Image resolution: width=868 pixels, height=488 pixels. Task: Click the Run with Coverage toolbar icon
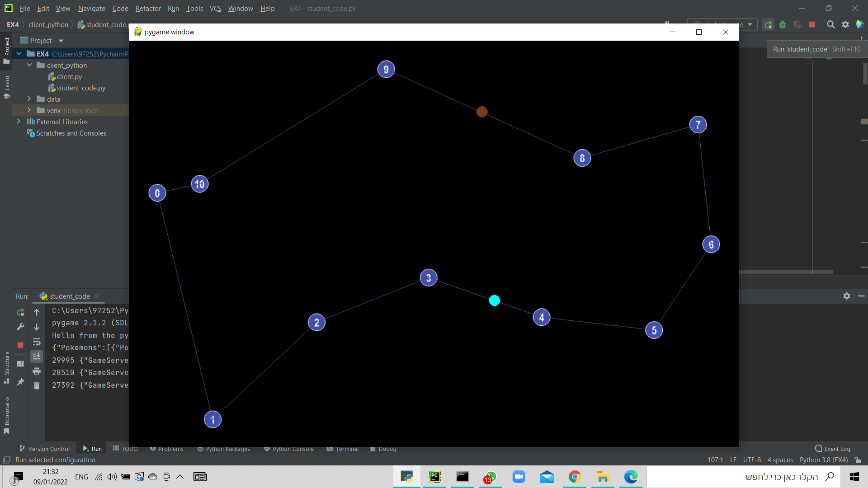797,24
